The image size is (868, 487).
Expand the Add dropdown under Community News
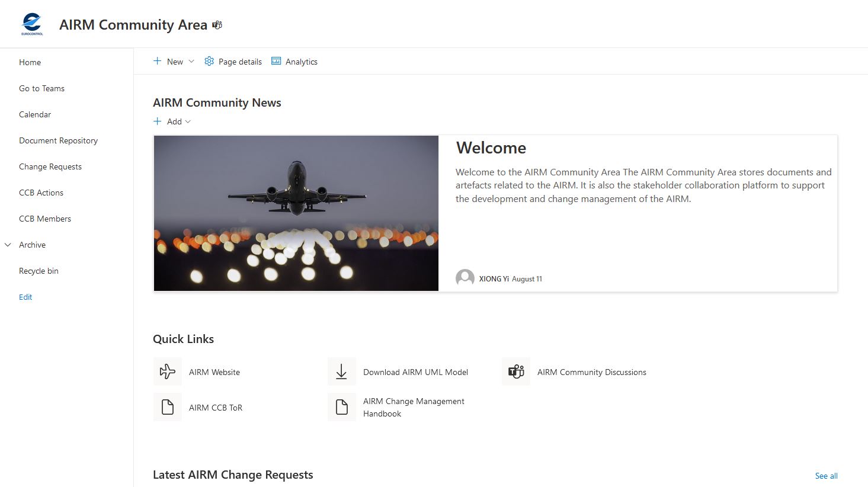(188, 121)
